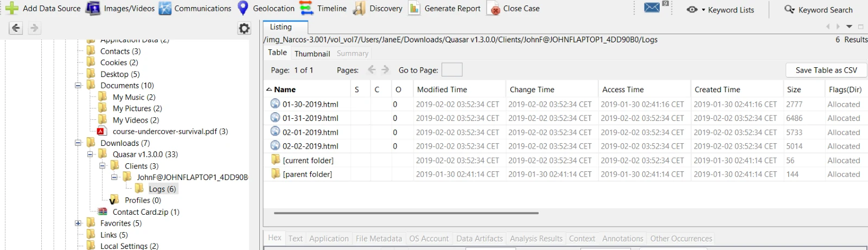Sort by Access Time column
Image resolution: width=868 pixels, height=250 pixels.
pos(644,89)
